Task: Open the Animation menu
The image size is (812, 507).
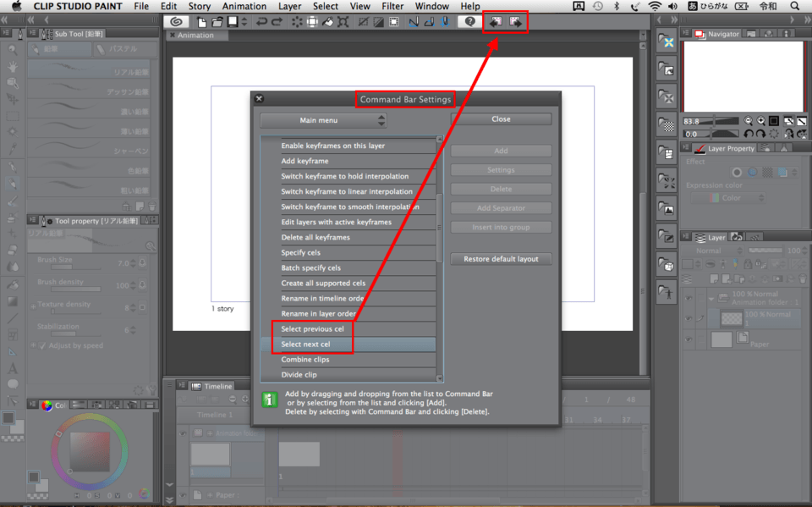Action: (x=244, y=6)
